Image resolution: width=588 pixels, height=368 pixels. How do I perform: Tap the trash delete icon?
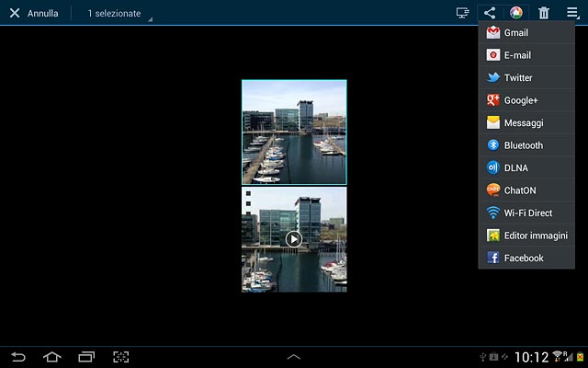pos(544,13)
